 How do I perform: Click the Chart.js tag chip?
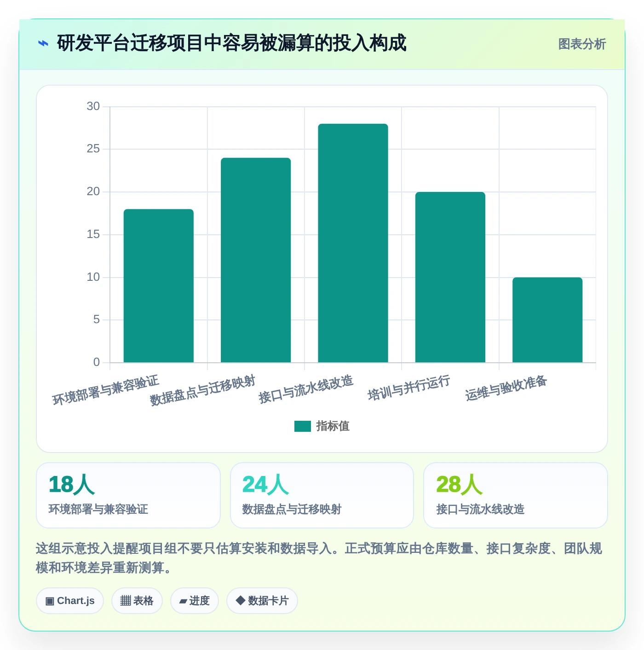tap(70, 601)
